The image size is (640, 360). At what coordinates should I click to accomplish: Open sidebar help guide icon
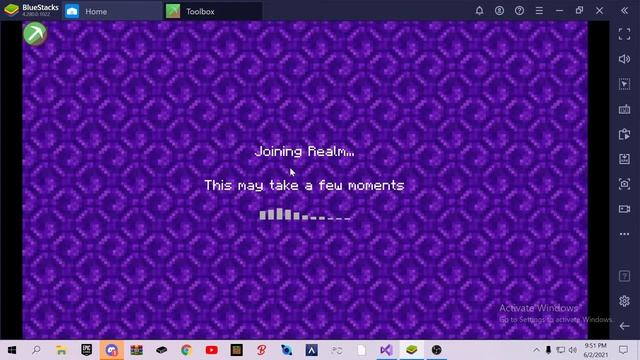624,276
